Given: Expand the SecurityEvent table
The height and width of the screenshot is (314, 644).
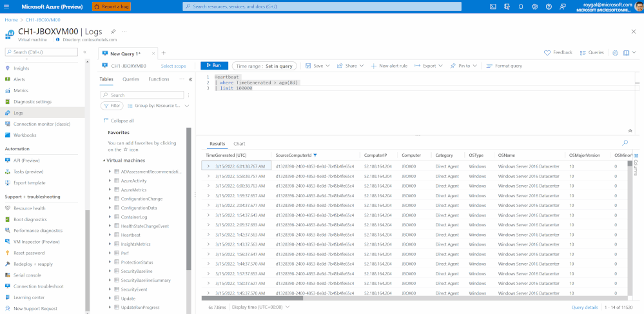Looking at the screenshot, I should coord(110,289).
